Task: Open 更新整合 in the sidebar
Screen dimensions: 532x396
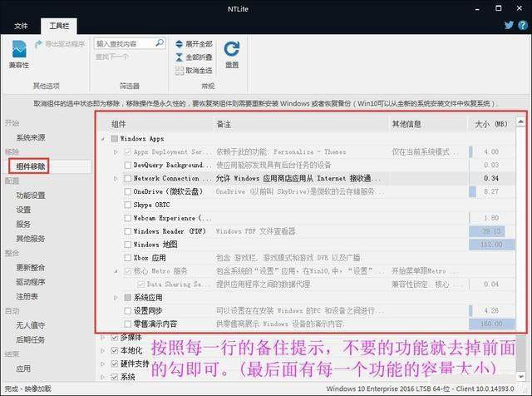Action: point(31,267)
